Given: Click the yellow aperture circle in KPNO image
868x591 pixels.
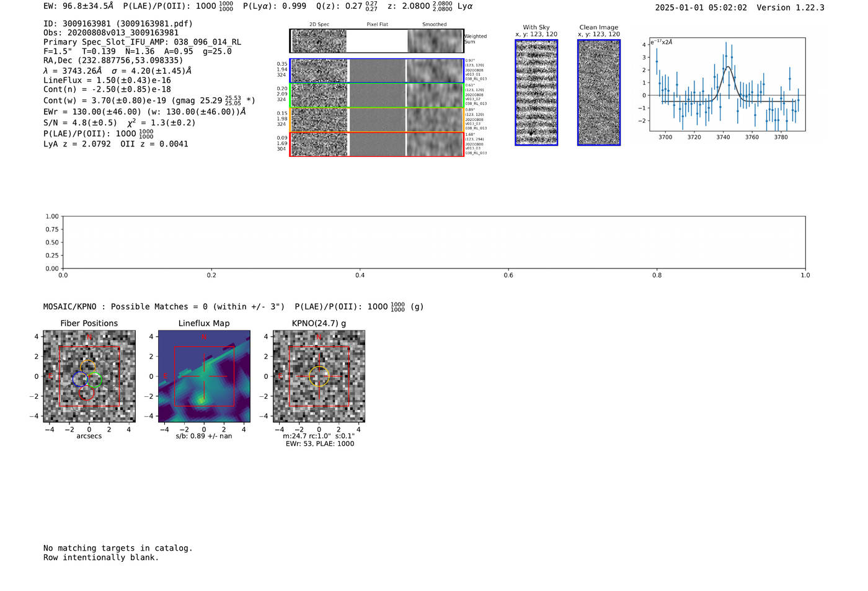Looking at the screenshot, I should 319,376.
